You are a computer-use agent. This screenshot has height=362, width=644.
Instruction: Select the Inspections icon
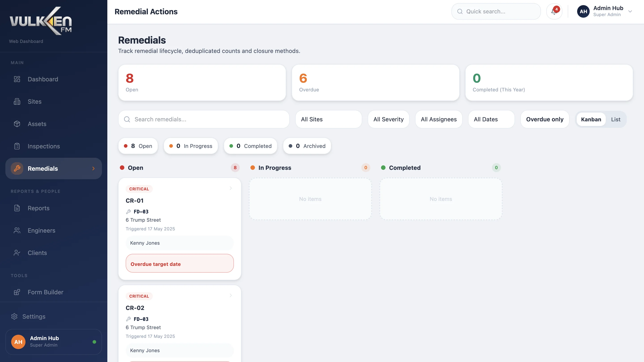point(17,146)
